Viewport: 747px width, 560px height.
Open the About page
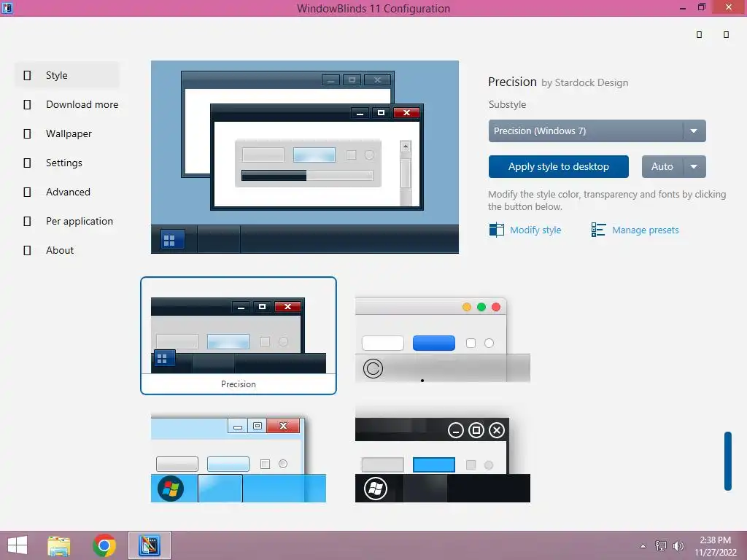tap(60, 250)
